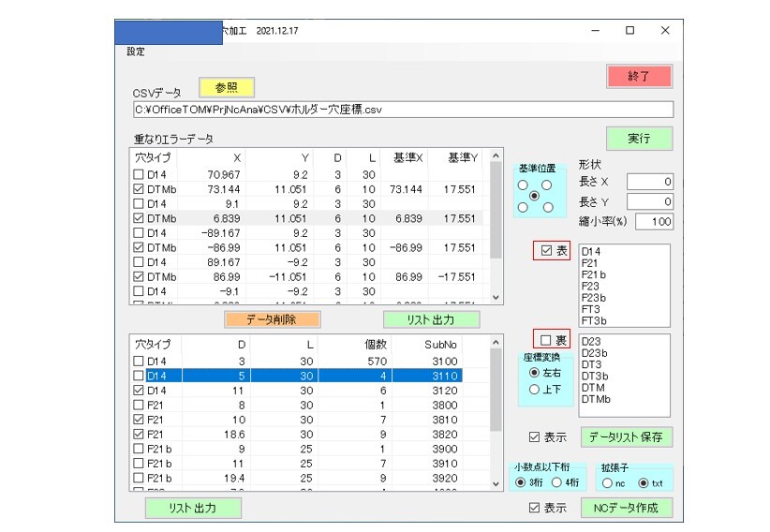
Task: Open the 設定 menu
Action: click(x=137, y=52)
